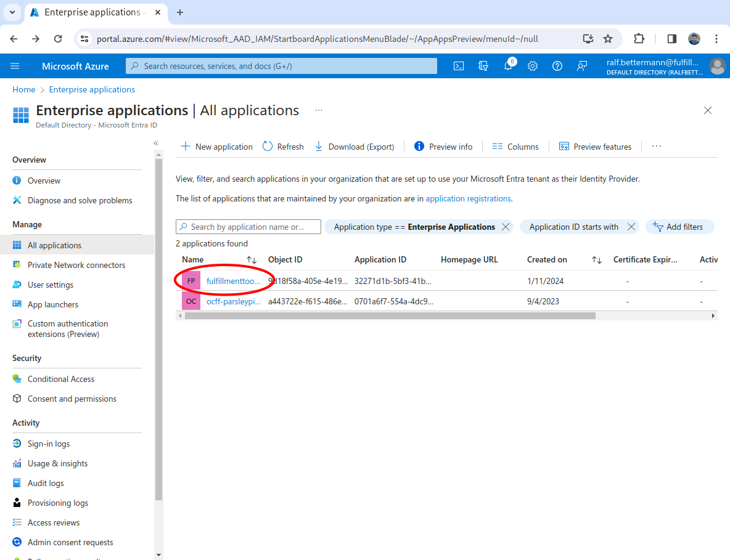Remove the Application ID starts with filter
Image resolution: width=730 pixels, height=560 pixels.
tap(631, 227)
